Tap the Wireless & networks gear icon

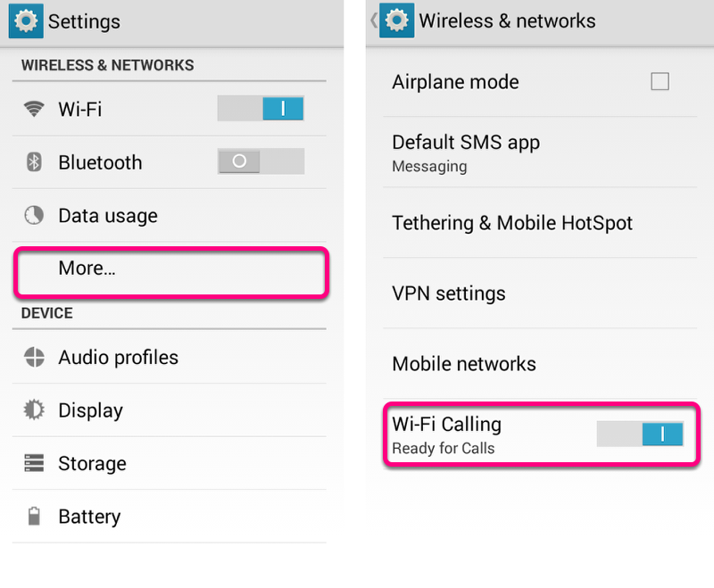pos(396,21)
